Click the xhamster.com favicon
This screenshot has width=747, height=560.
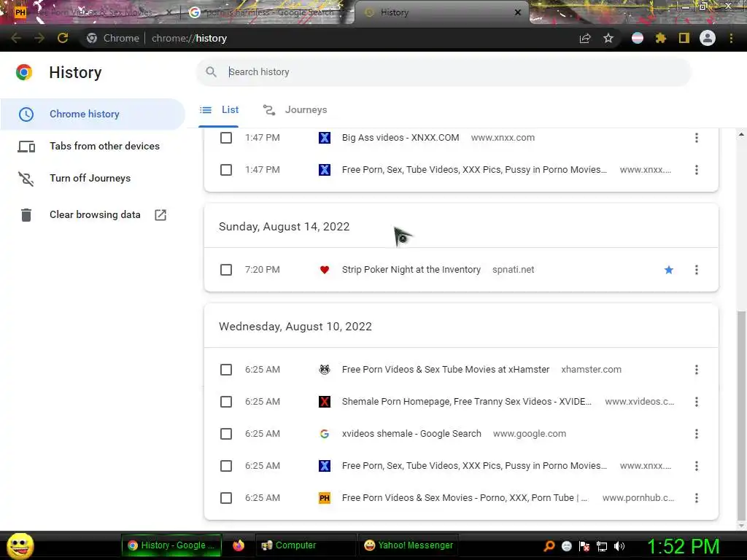325,370
